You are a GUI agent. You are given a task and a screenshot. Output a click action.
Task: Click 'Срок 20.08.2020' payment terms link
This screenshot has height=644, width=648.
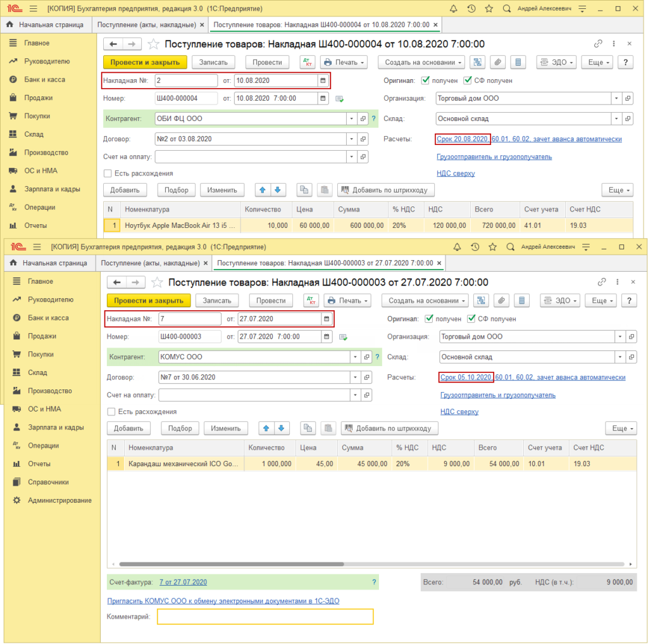click(462, 139)
